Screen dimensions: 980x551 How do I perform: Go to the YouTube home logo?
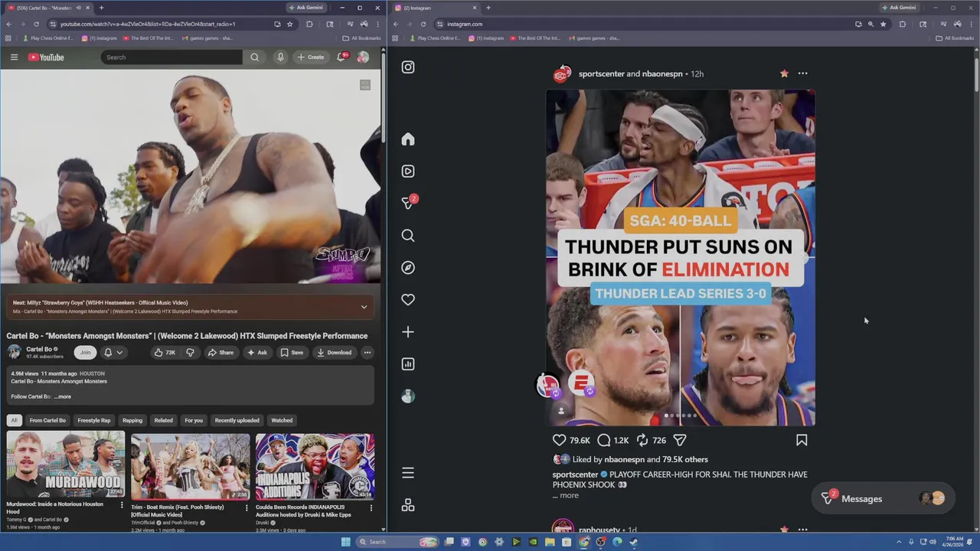pyautogui.click(x=46, y=57)
